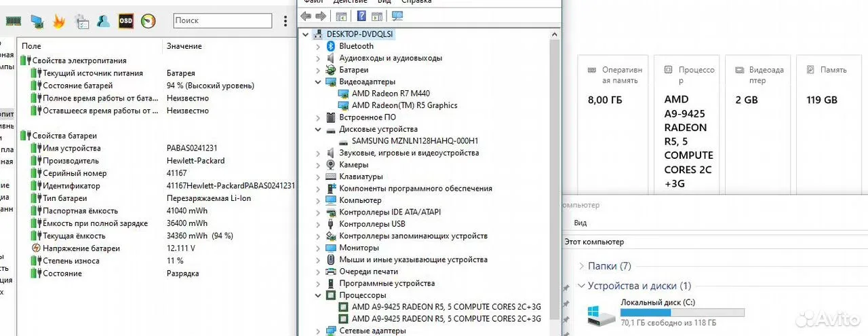Expand the Bluetooth node
This screenshot has width=868, height=336.
point(318,46)
